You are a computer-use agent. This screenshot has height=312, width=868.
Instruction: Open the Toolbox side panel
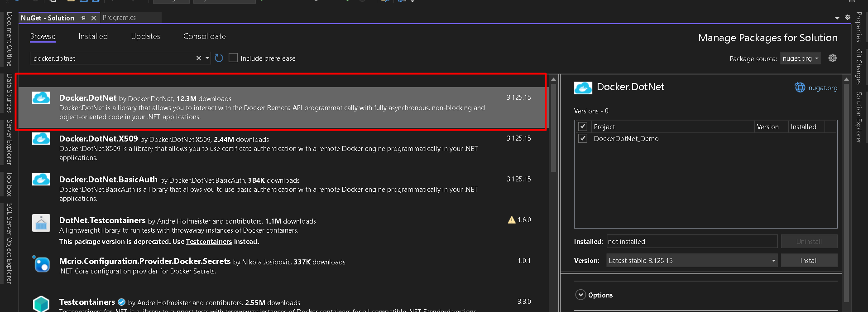[9, 184]
